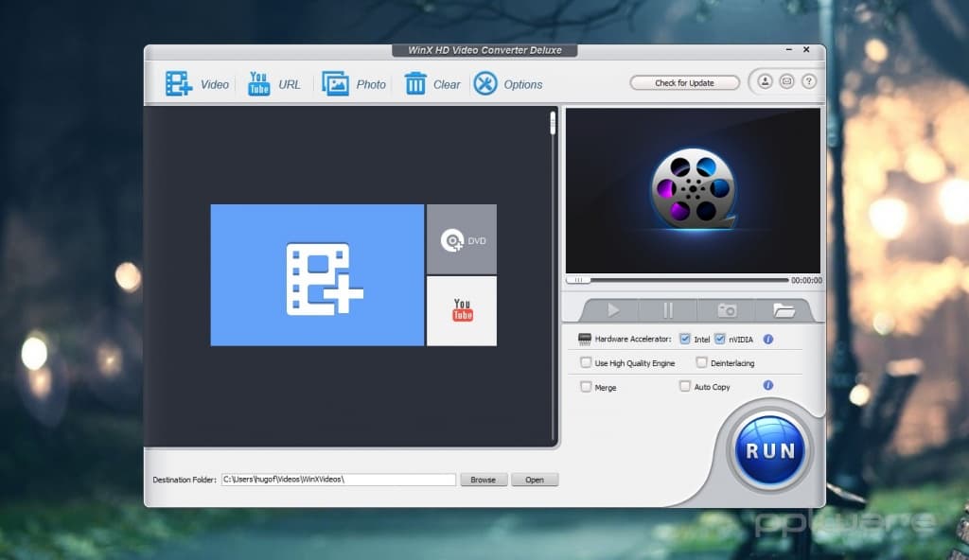The image size is (969, 560).
Task: Click Check for Update button
Action: [x=685, y=83]
